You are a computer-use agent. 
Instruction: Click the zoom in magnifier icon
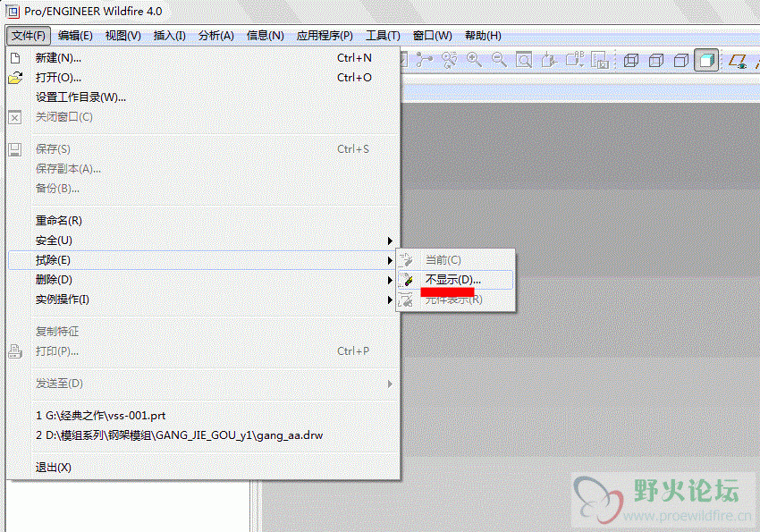click(474, 60)
